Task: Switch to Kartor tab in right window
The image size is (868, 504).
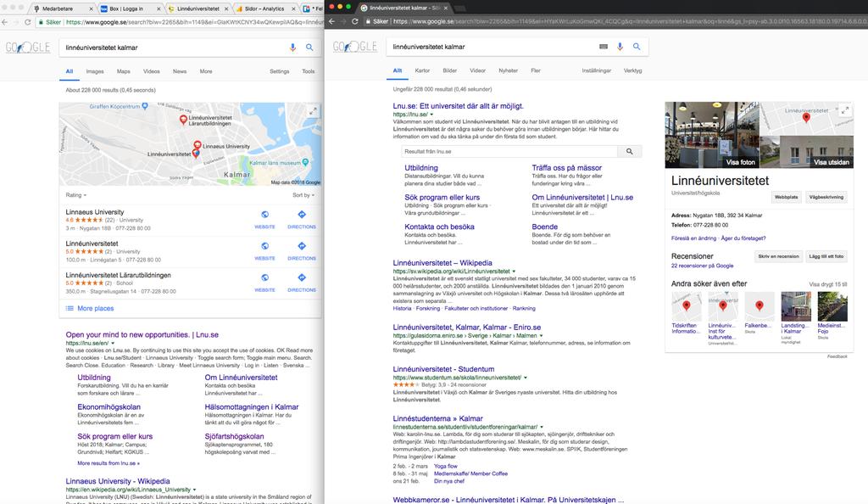Action: click(x=422, y=71)
